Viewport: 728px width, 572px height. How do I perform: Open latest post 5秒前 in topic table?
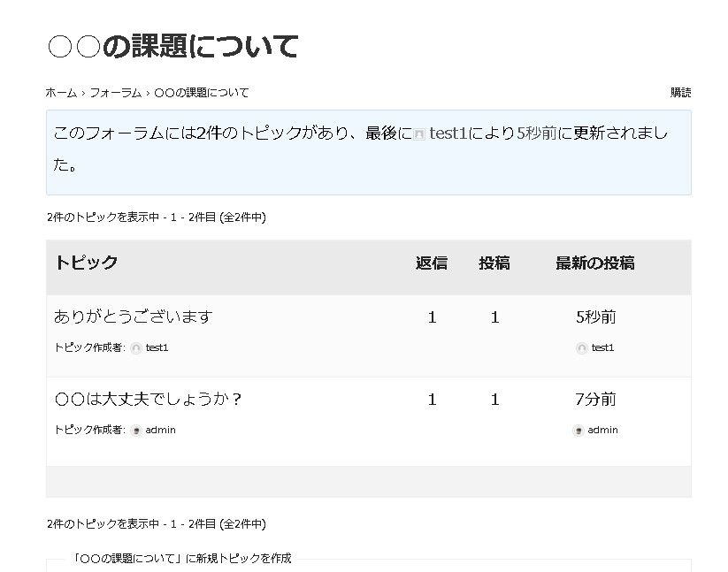(x=595, y=317)
